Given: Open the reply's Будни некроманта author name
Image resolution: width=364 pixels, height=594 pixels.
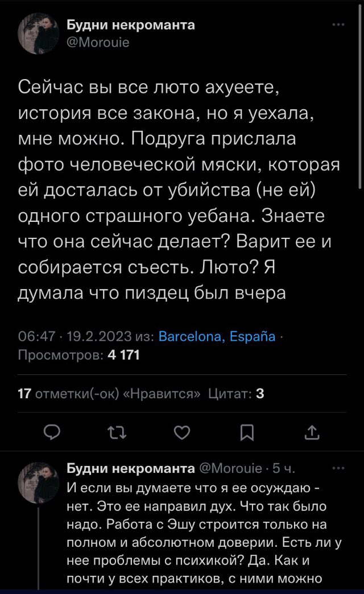Looking at the screenshot, I should 130,469.
